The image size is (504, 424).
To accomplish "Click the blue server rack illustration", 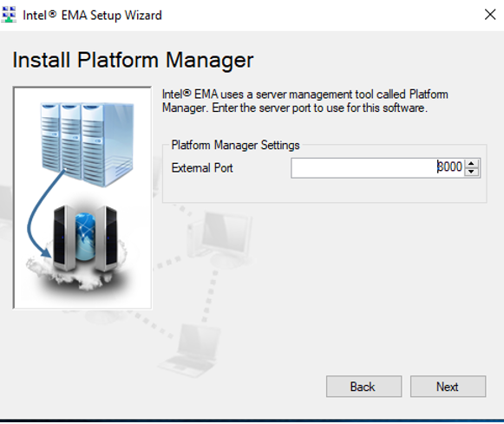I will tap(87, 144).
